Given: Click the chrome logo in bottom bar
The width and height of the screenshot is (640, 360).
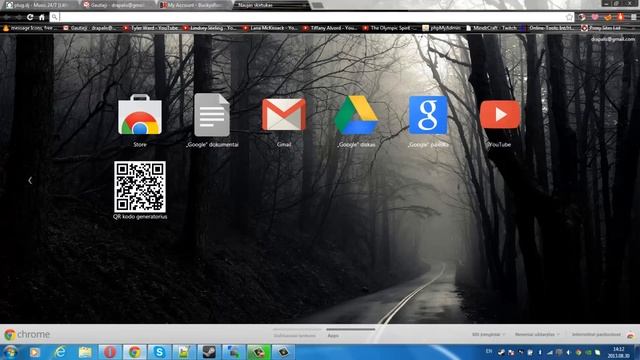Looking at the screenshot, I should [27, 335].
